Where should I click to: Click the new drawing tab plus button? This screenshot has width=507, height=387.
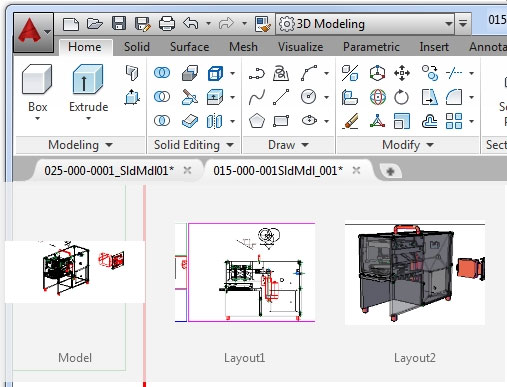click(390, 172)
